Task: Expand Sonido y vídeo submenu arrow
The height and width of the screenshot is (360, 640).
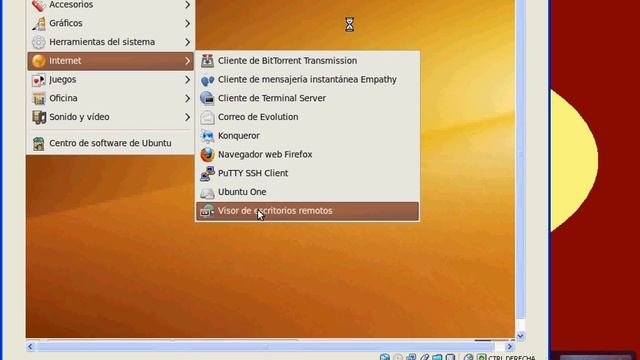Action: (187, 117)
